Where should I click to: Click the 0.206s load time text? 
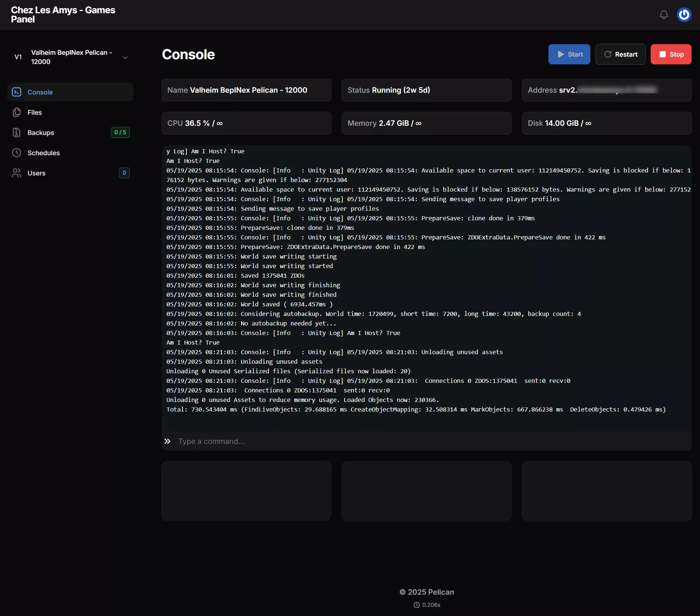tap(431, 605)
